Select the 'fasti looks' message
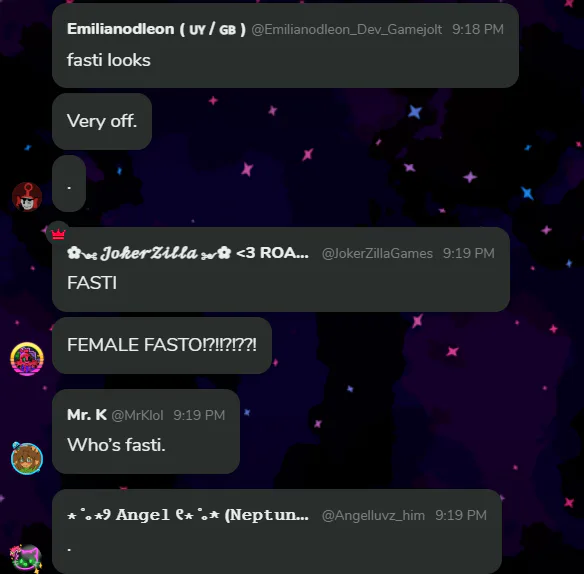Screen dimensions: 584x574 pyautogui.click(x=109, y=60)
